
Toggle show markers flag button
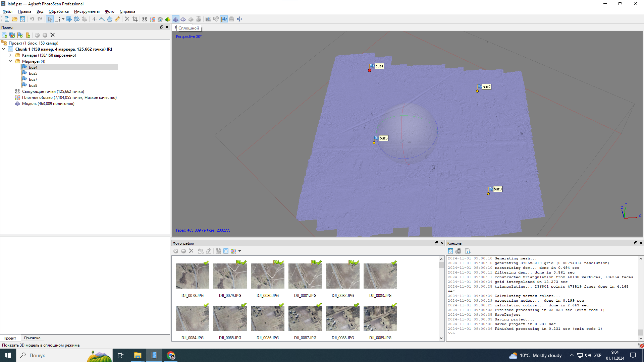[x=224, y=19]
